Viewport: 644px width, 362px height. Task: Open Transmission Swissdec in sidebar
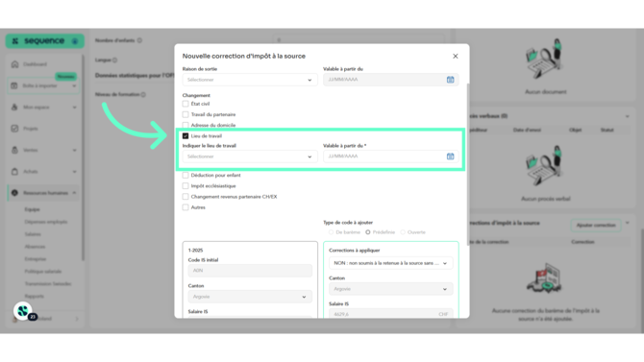pyautogui.click(x=48, y=283)
